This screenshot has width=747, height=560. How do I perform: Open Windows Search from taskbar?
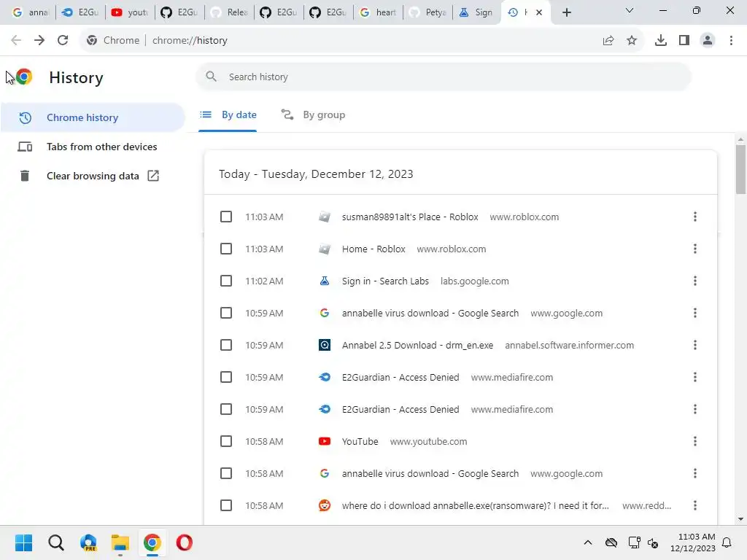click(55, 542)
